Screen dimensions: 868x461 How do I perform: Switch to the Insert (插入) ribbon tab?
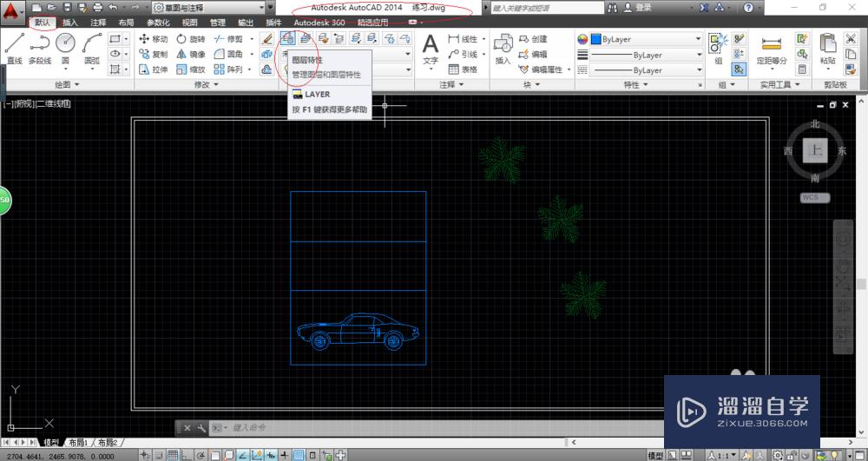(70, 23)
